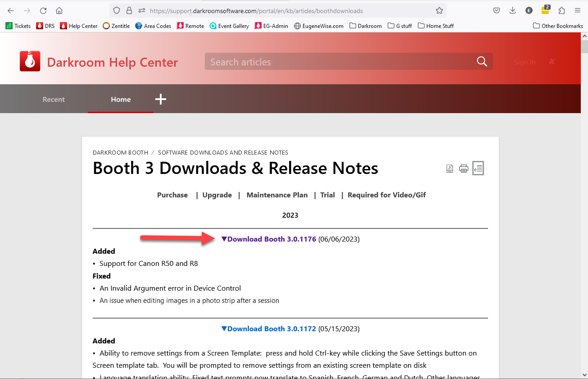
Task: Download article as PDF icon
Action: 450,169
